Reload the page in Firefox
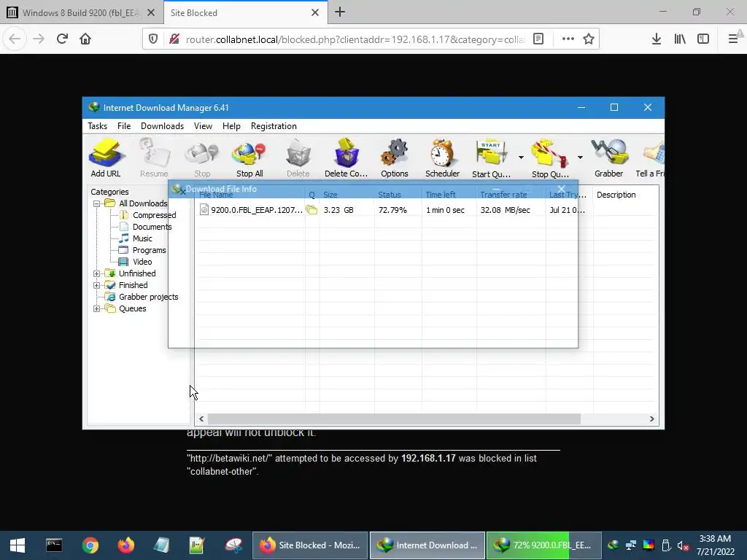747x560 pixels. 62,39
